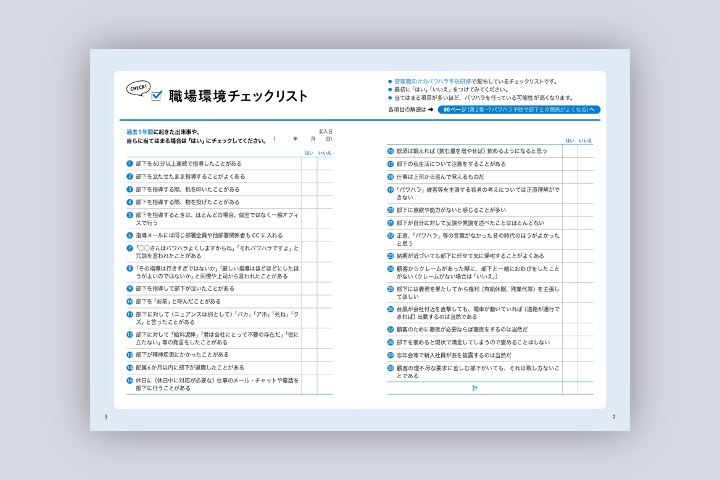Screen dimensions: 720x480
Task: Tick the はい cell for item 2
Action: tap(309, 176)
